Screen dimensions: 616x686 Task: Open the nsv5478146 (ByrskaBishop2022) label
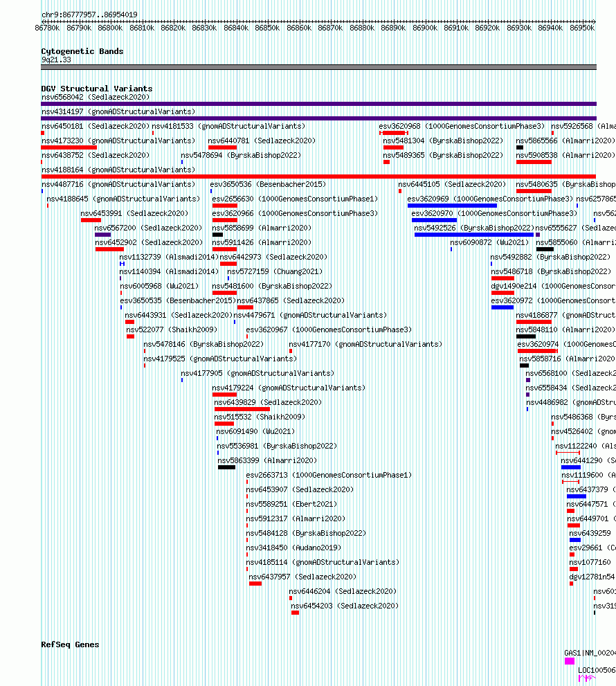[x=203, y=344]
